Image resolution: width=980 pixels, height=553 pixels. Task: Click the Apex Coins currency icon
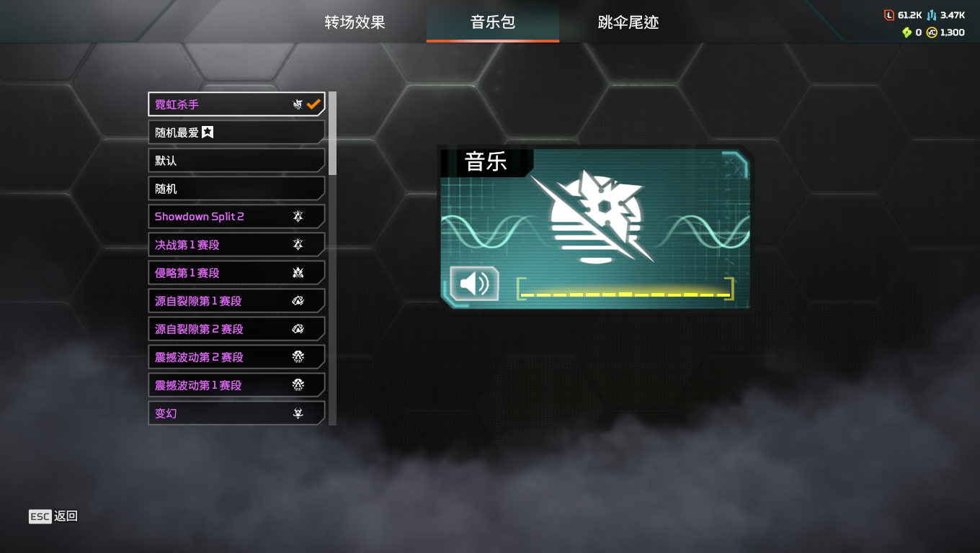coord(932,32)
